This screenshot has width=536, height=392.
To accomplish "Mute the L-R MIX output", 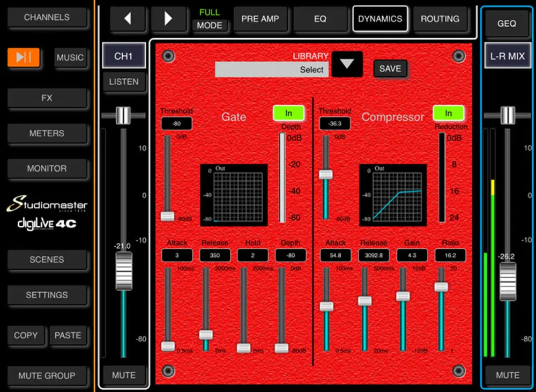I will pos(507,375).
